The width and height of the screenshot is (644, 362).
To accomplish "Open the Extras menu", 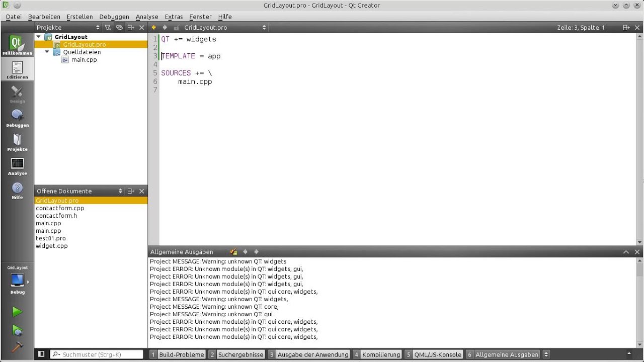I will 174,17.
